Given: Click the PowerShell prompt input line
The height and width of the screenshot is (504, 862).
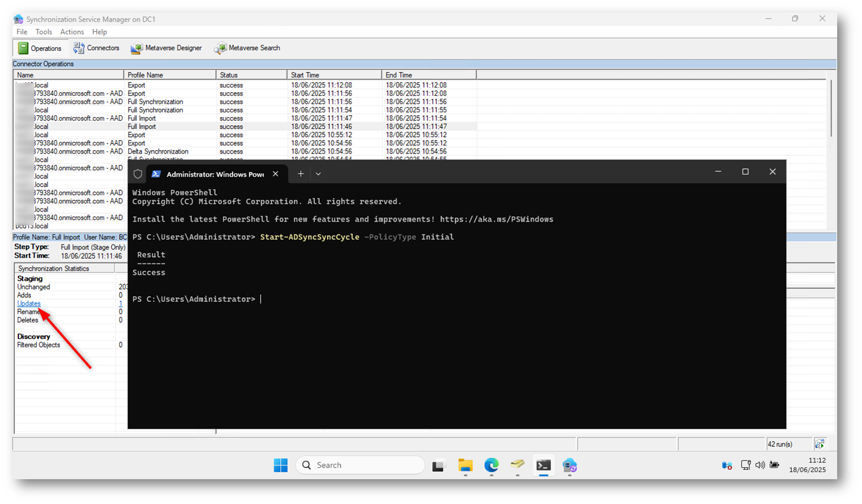Looking at the screenshot, I should [x=197, y=299].
